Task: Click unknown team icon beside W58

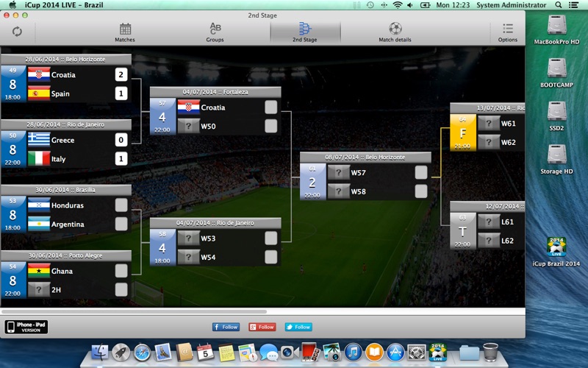Action: 339,191
